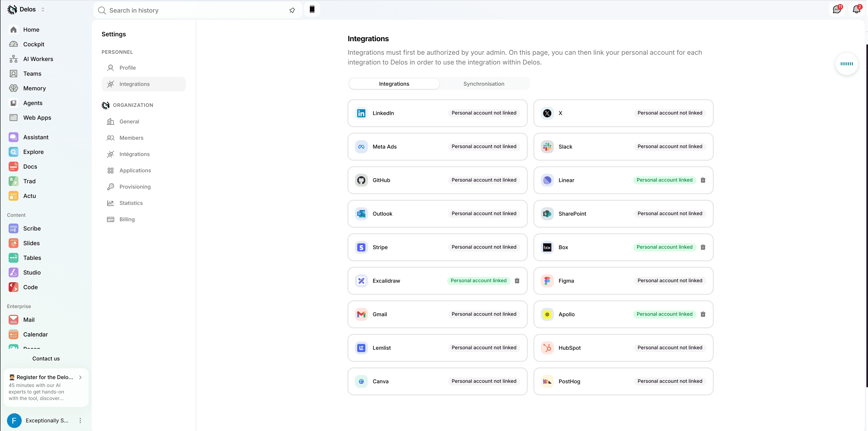Open the user account options menu
The width and height of the screenshot is (868, 431).
(x=80, y=421)
